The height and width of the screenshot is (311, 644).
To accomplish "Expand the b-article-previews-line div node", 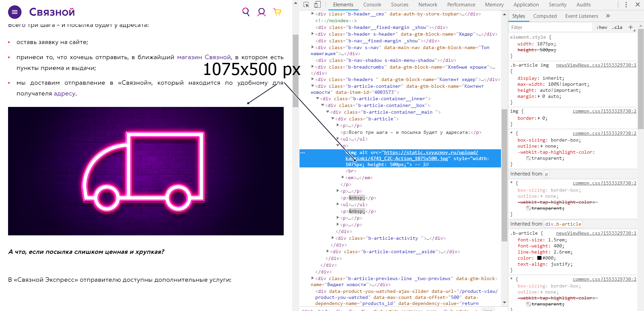I will pos(313,278).
